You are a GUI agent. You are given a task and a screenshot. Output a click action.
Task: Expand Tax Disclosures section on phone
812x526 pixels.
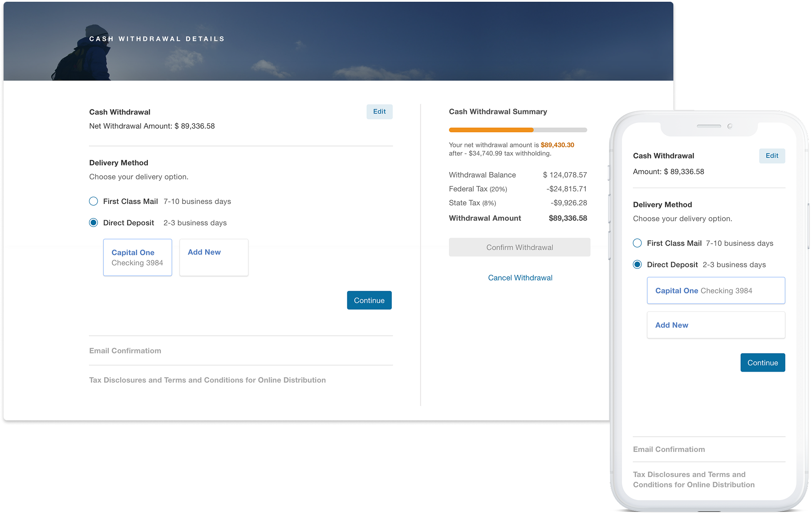coord(694,480)
